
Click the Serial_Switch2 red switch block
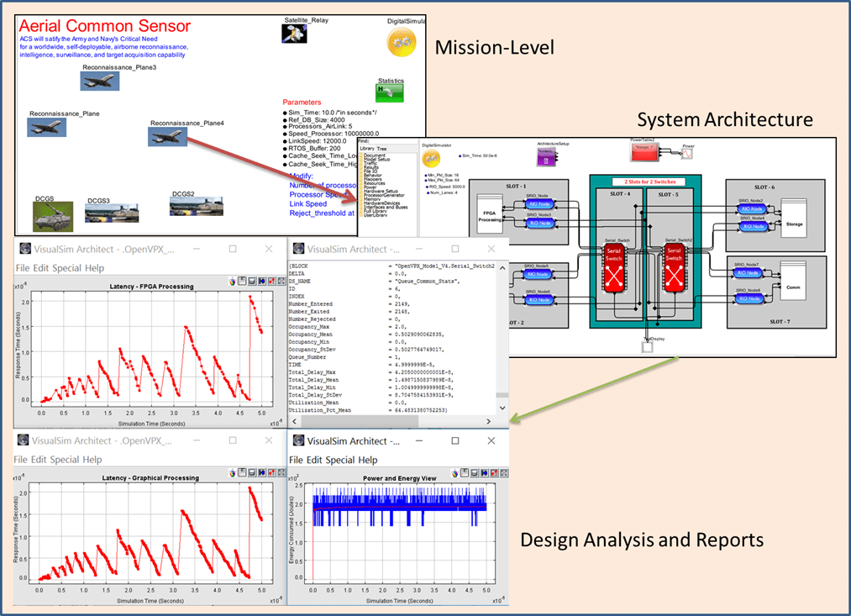[x=673, y=266]
